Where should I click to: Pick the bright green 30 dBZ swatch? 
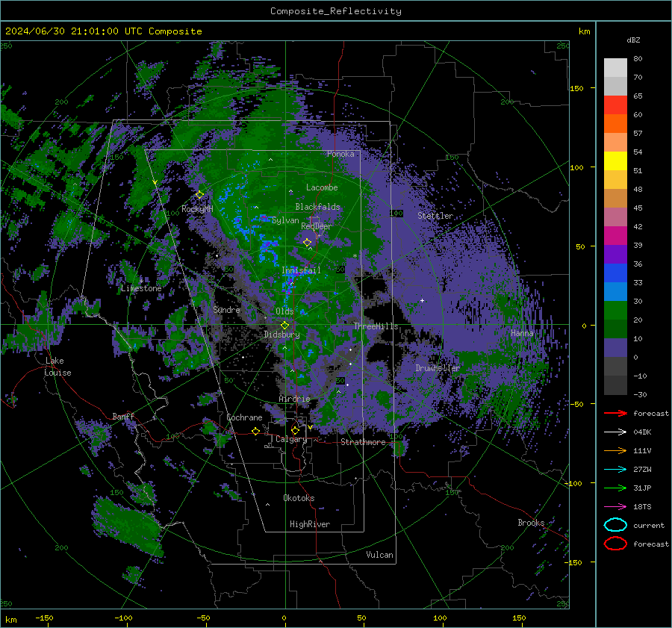pos(615,311)
